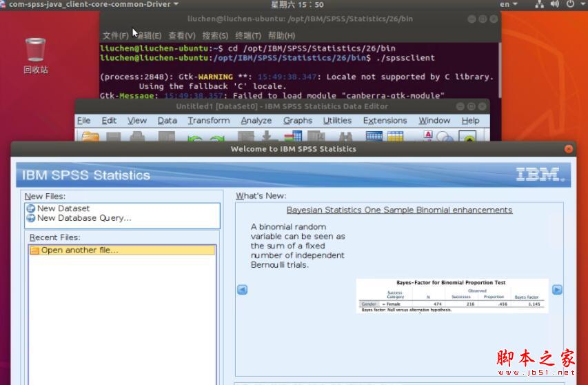
Task: Open the Graphs menu in SPSS
Action: (x=298, y=121)
